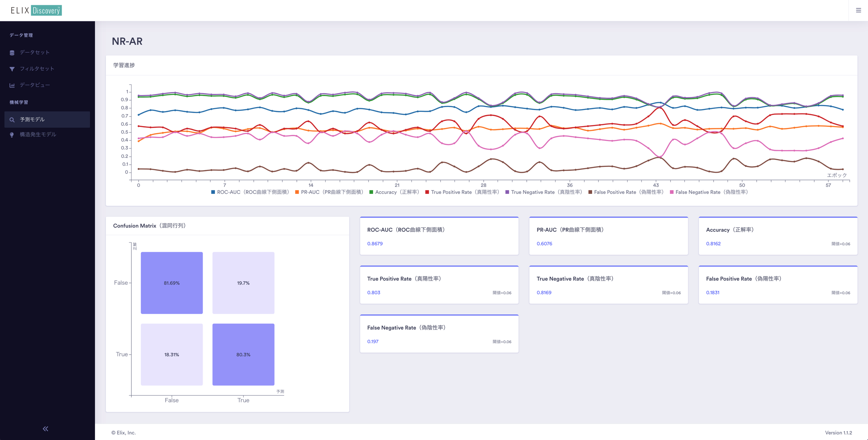Click the prediction model magnifier icon
Viewport: 868px width, 440px height.
pos(12,120)
